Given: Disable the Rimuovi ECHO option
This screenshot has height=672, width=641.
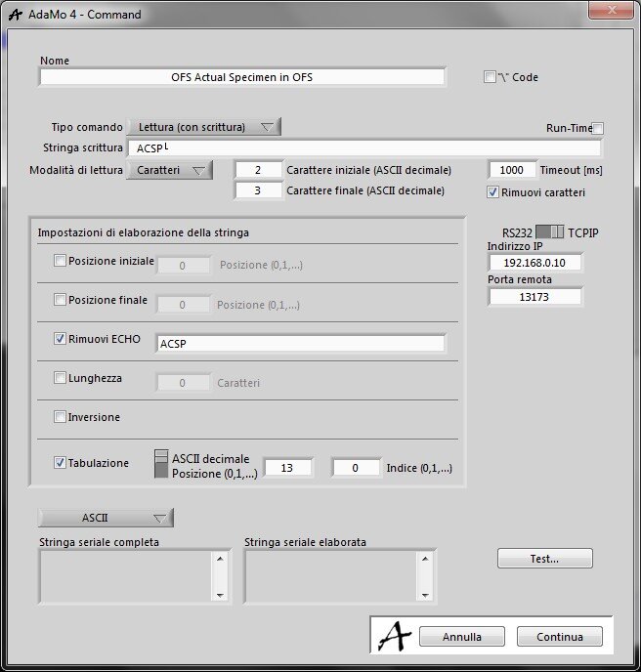Looking at the screenshot, I should point(61,340).
